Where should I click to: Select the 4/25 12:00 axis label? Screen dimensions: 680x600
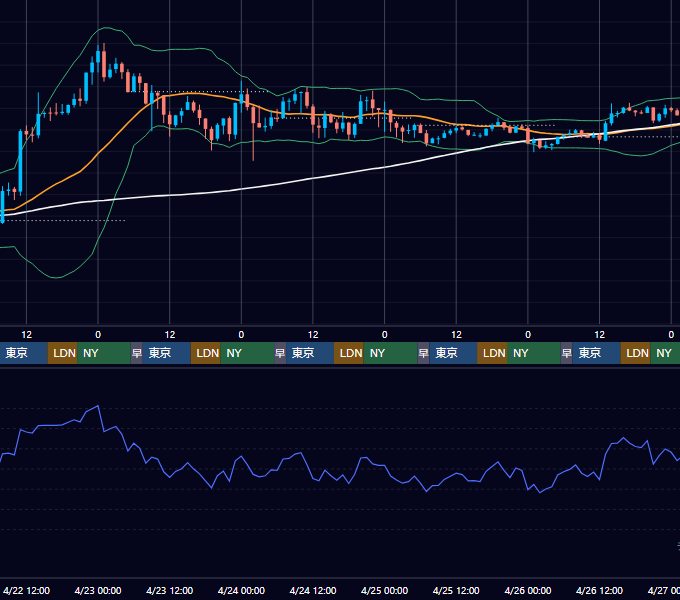[x=456, y=590]
